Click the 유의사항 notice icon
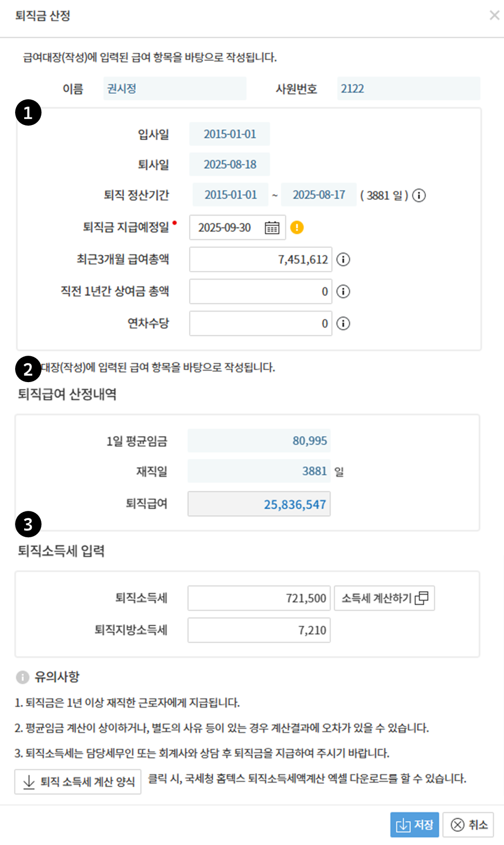 [x=23, y=677]
